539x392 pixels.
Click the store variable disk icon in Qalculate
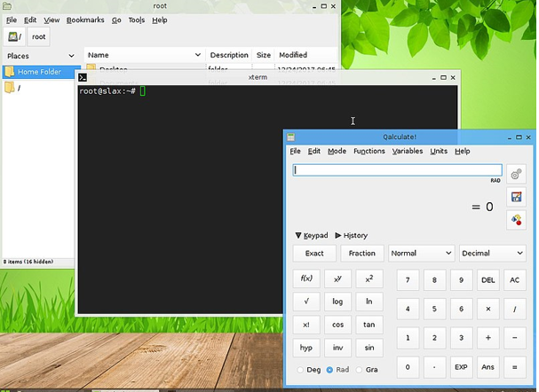click(x=516, y=197)
